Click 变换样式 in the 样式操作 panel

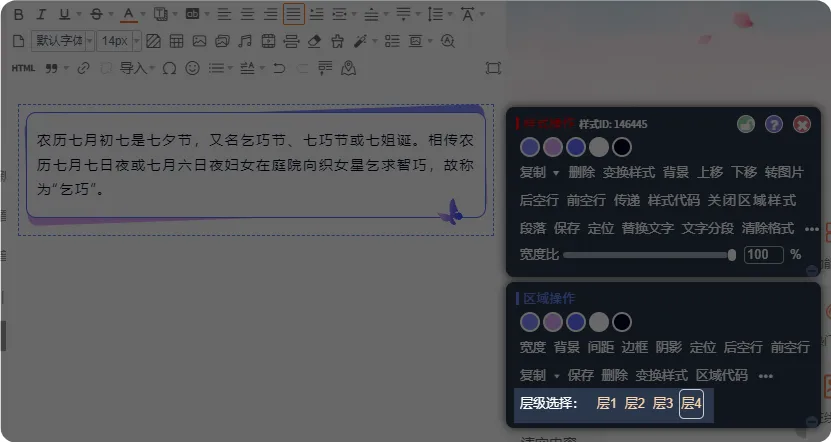pyautogui.click(x=629, y=172)
